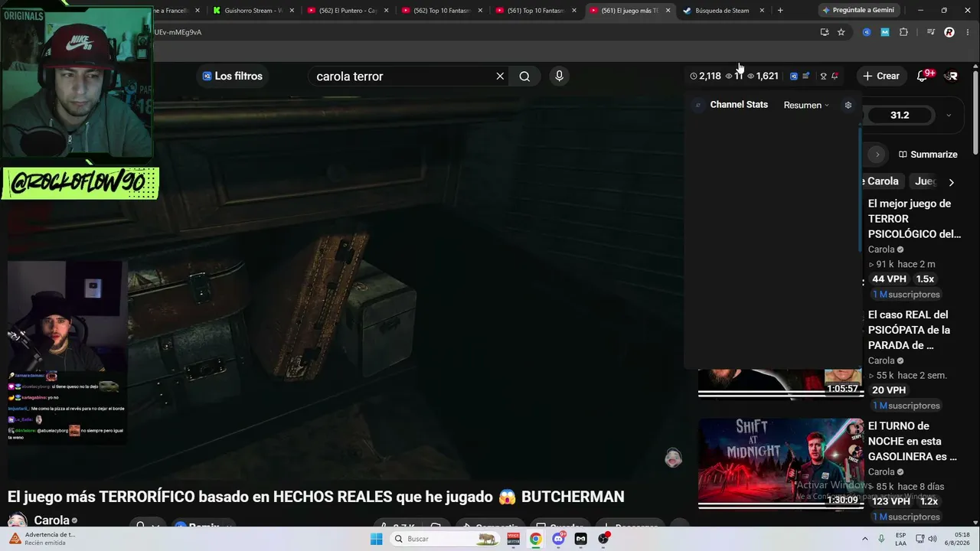
Task: Open the blue vidIQ extension icon in toolbar
Action: point(867,32)
